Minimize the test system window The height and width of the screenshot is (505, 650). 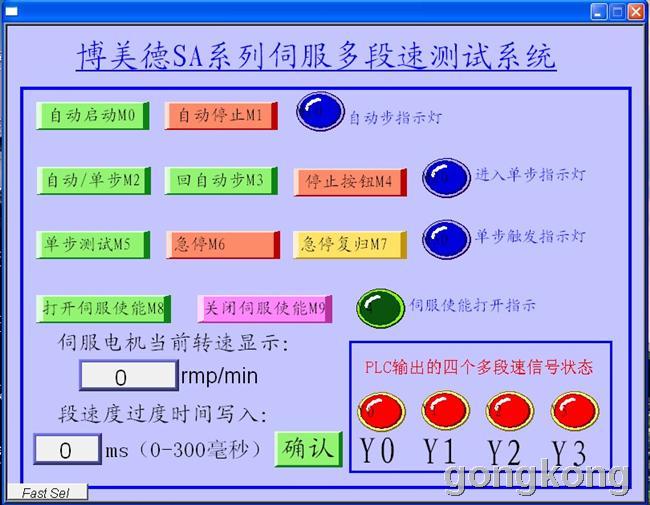[x=599, y=12]
